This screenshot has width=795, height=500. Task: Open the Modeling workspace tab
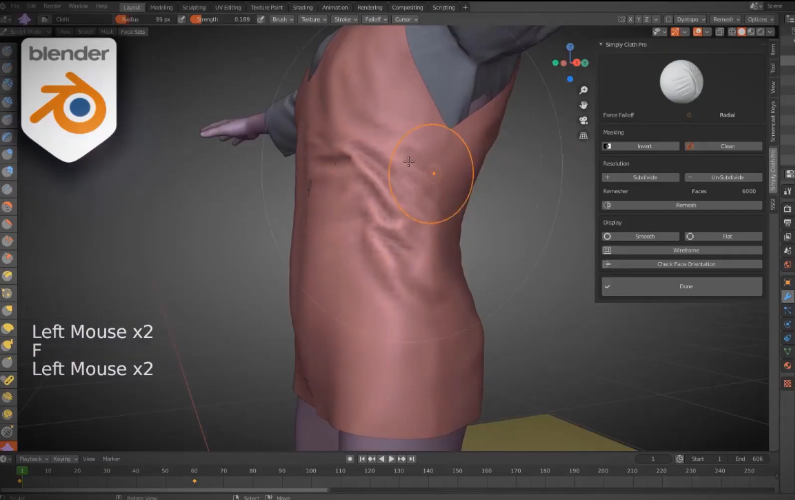coord(161,7)
